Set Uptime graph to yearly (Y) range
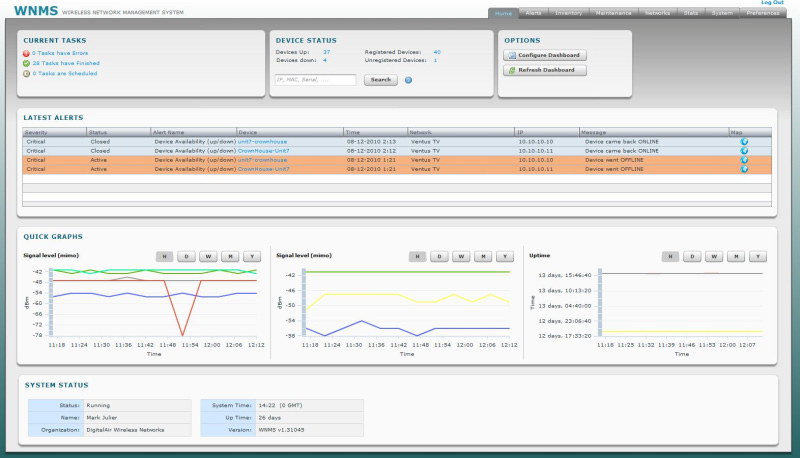The height and width of the screenshot is (458, 800). [x=756, y=256]
